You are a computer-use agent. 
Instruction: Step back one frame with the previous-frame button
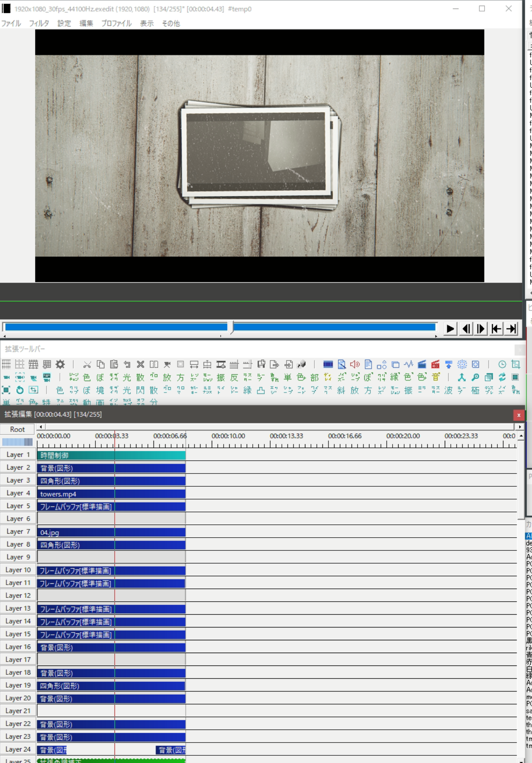(x=466, y=329)
